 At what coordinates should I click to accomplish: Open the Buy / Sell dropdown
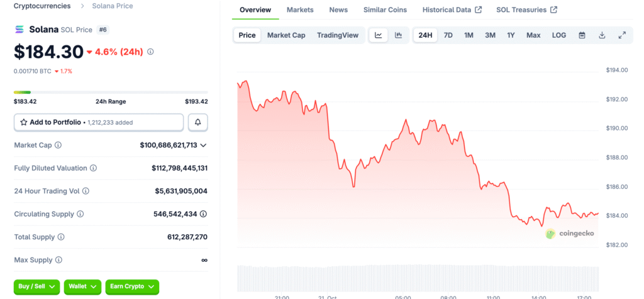click(x=36, y=286)
